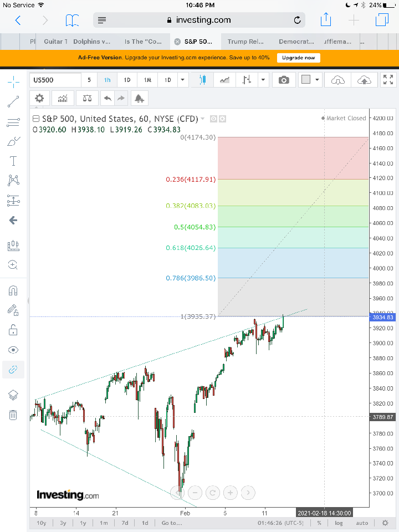The width and height of the screenshot is (399, 532).
Task: Select the brush drawing tool
Action: [13, 142]
